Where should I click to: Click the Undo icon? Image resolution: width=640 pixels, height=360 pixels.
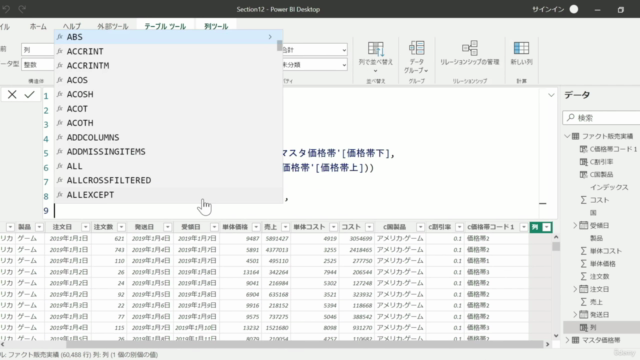[6, 9]
